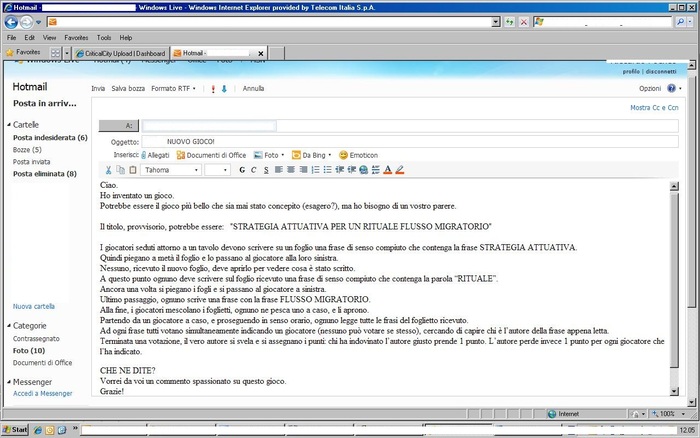Cut selected text with the scissors icon

click(108, 170)
